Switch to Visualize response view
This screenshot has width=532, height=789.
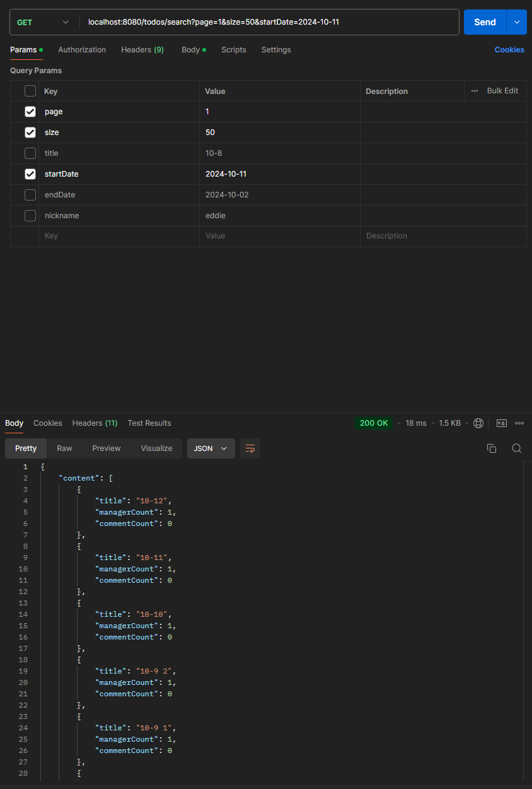coord(156,448)
